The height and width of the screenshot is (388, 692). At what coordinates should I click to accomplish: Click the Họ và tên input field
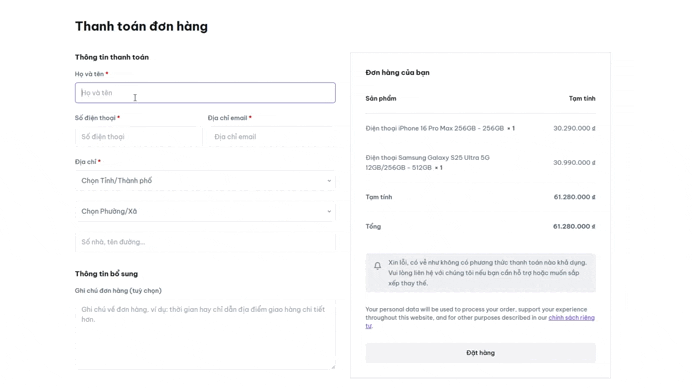(x=205, y=93)
